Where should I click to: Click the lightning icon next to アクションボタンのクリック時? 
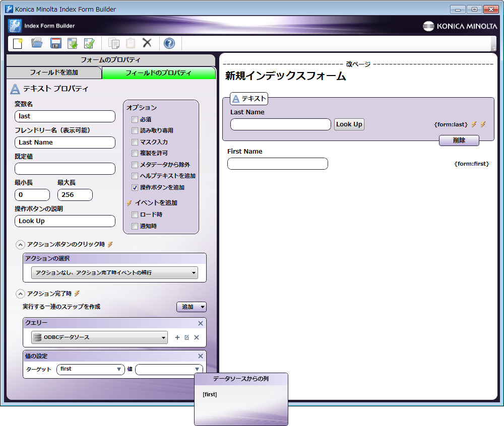point(110,244)
